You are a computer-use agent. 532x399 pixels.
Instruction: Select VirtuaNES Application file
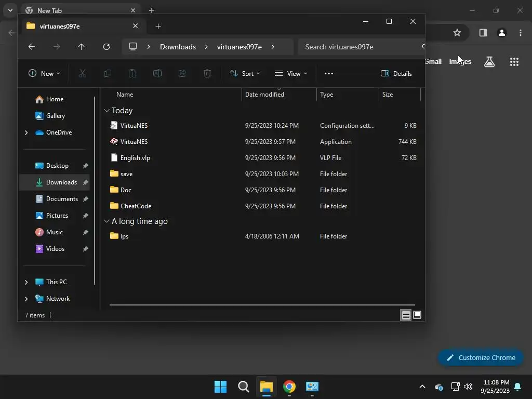(x=262, y=141)
